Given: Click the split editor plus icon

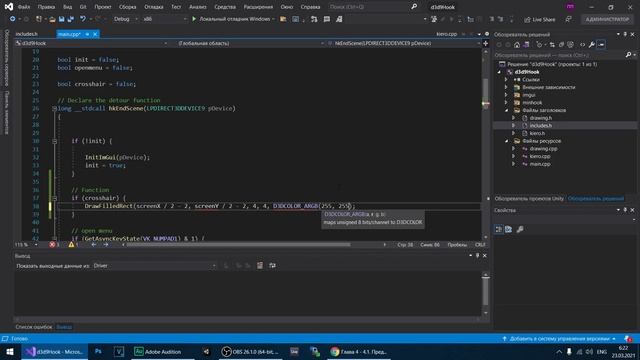Looking at the screenshot, I should pos(485,43).
